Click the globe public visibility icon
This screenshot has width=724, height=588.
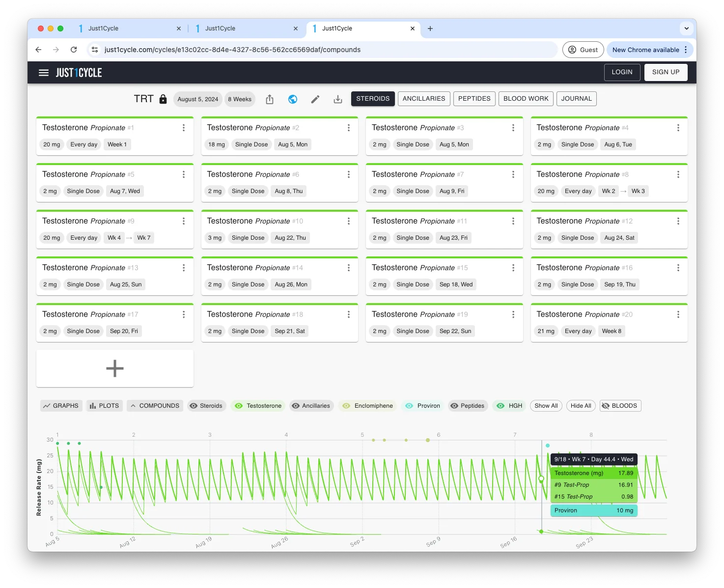pyautogui.click(x=293, y=99)
